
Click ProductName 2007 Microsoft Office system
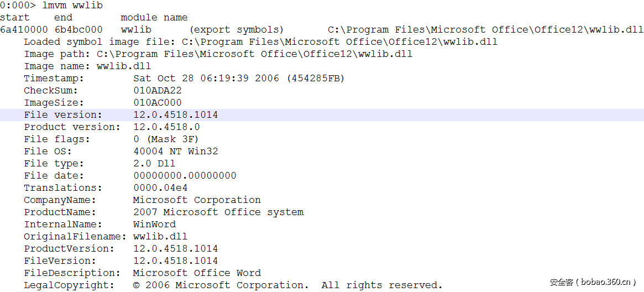(218, 212)
